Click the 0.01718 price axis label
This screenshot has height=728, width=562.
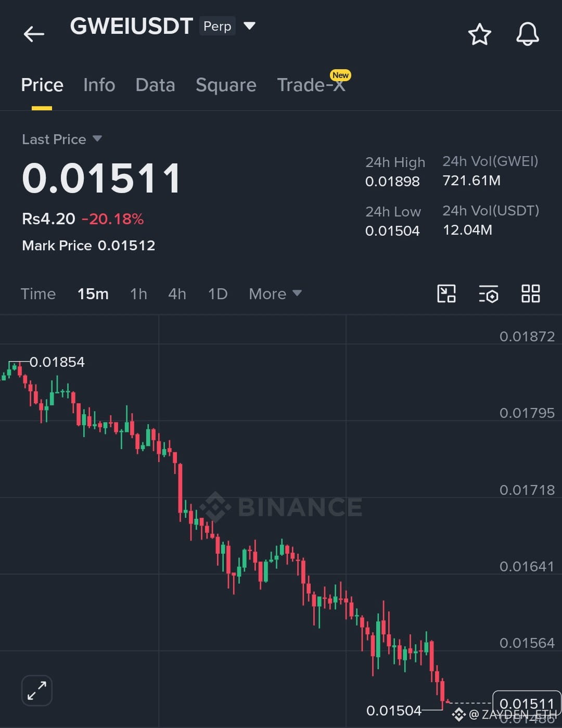pyautogui.click(x=527, y=490)
